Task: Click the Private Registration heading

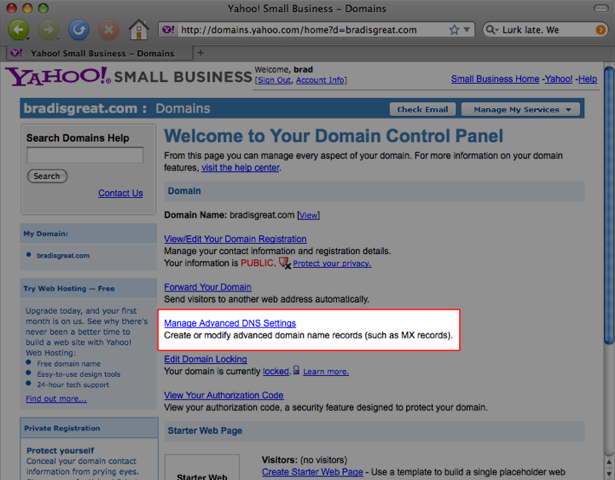Action: [62, 428]
